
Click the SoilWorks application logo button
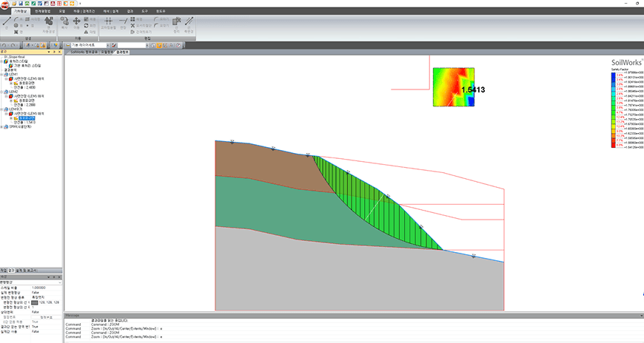click(5, 4)
